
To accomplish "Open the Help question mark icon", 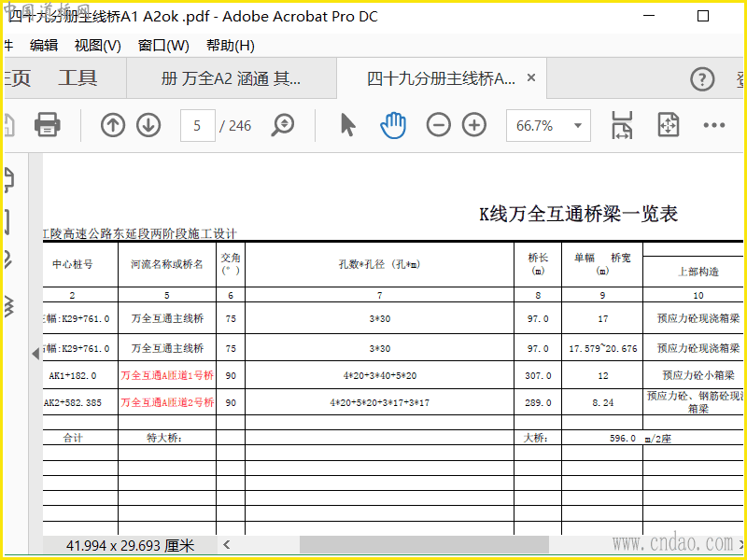I will tap(701, 79).
